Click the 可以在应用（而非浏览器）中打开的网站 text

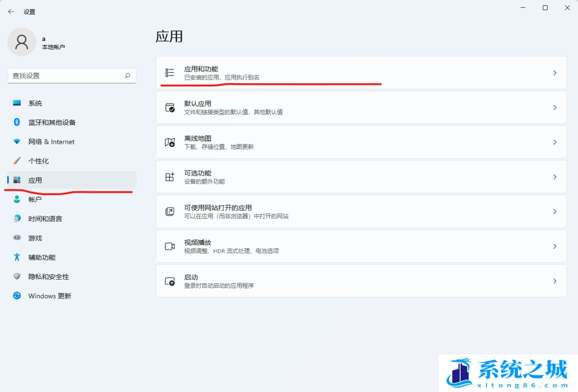[237, 216]
